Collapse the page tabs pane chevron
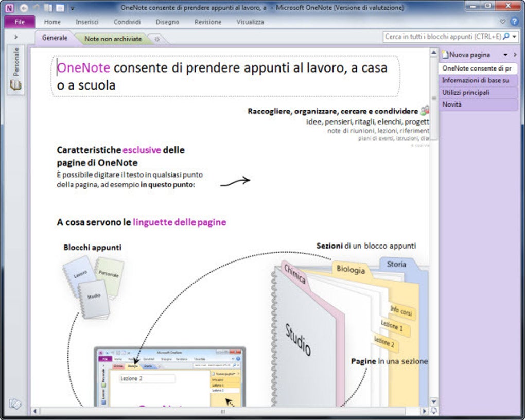This screenshot has width=525, height=420. tap(515, 55)
